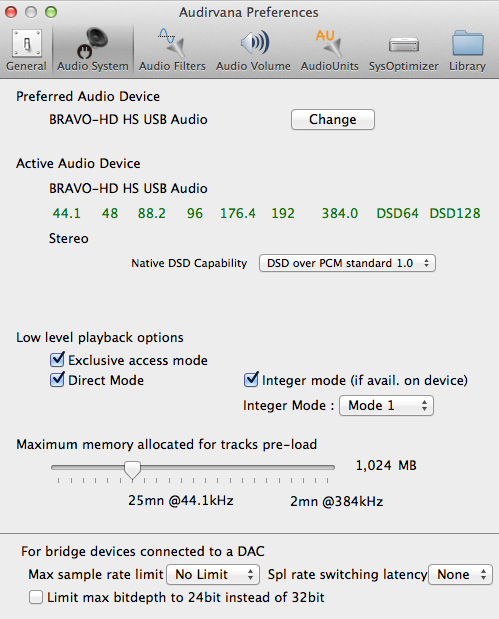Open the Integer Mode 'Mode 1' dropdown

point(386,405)
